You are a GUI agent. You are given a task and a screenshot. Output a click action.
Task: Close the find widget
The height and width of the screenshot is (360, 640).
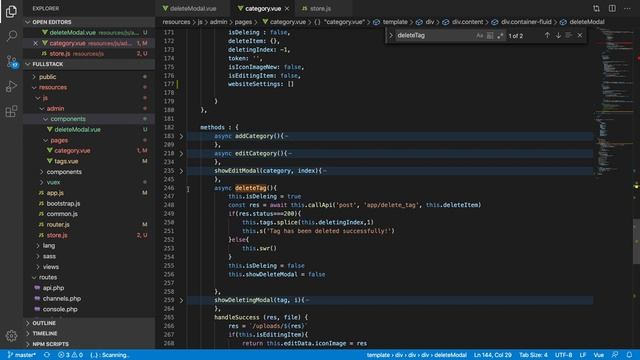[x=580, y=36]
